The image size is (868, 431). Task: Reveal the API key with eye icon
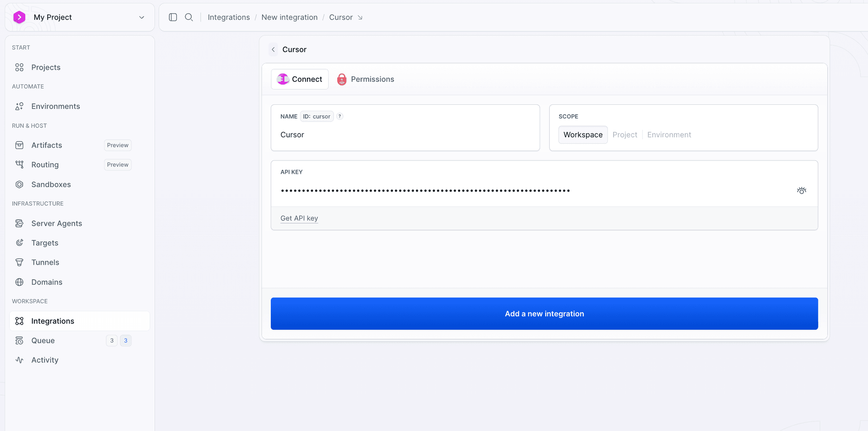pyautogui.click(x=802, y=191)
